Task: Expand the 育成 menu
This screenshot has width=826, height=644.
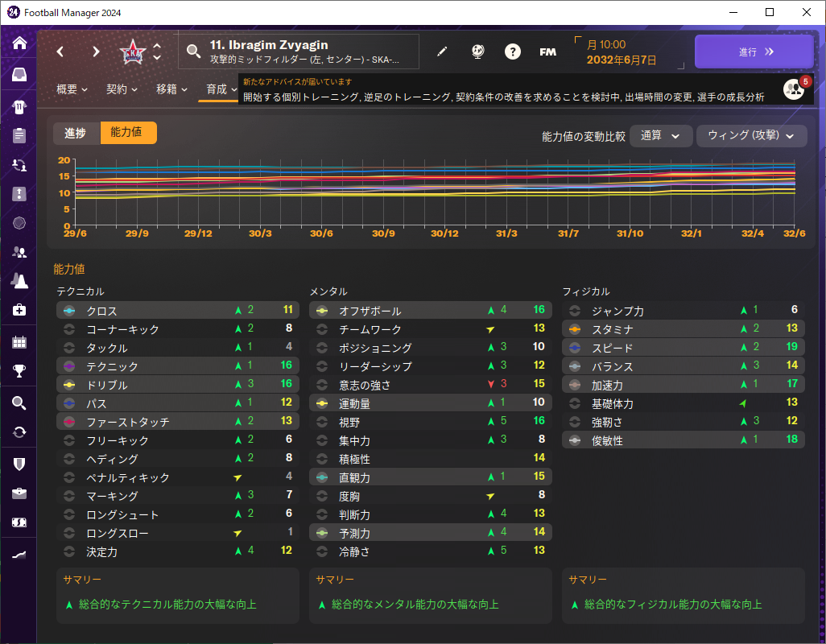Action: coord(221,89)
